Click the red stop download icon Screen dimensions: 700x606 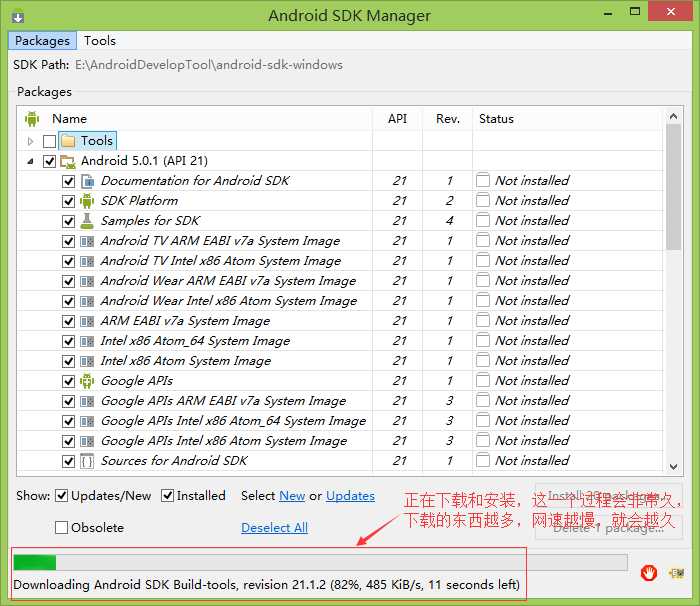648,572
